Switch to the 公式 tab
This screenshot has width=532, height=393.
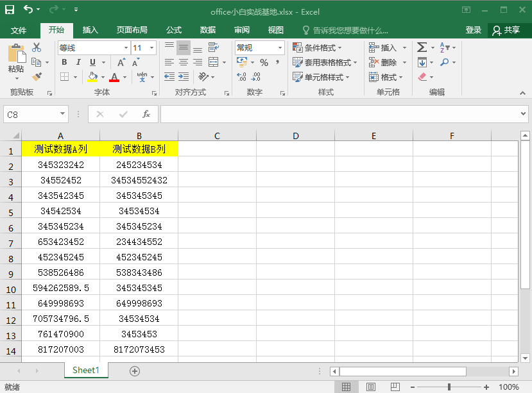point(174,30)
